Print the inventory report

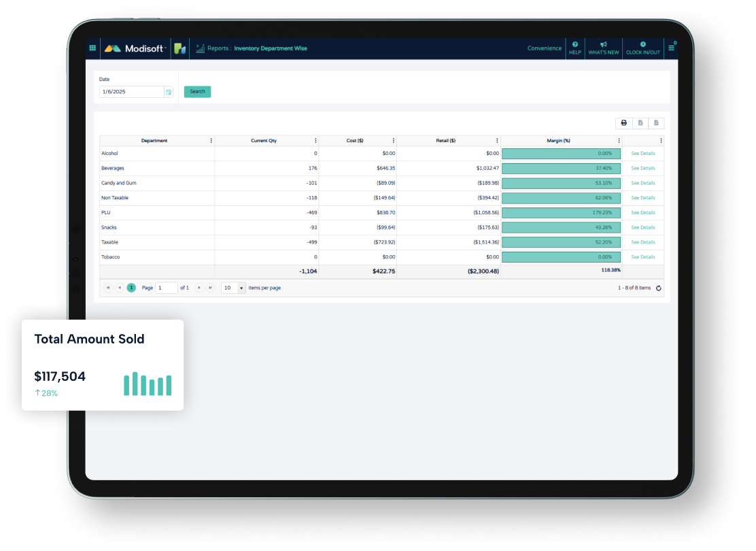(623, 123)
